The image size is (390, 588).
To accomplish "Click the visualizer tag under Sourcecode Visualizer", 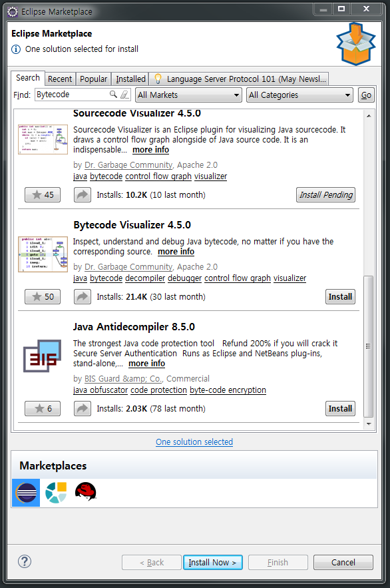I will click(x=210, y=176).
